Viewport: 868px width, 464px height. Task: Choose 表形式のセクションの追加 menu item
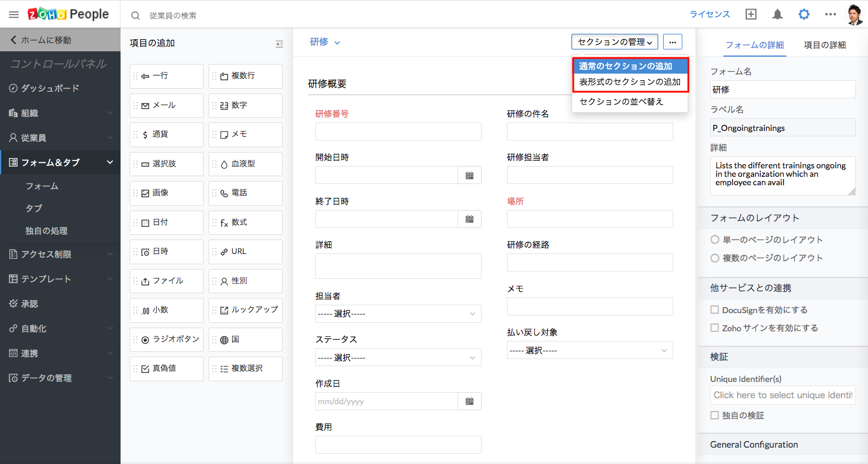[629, 82]
